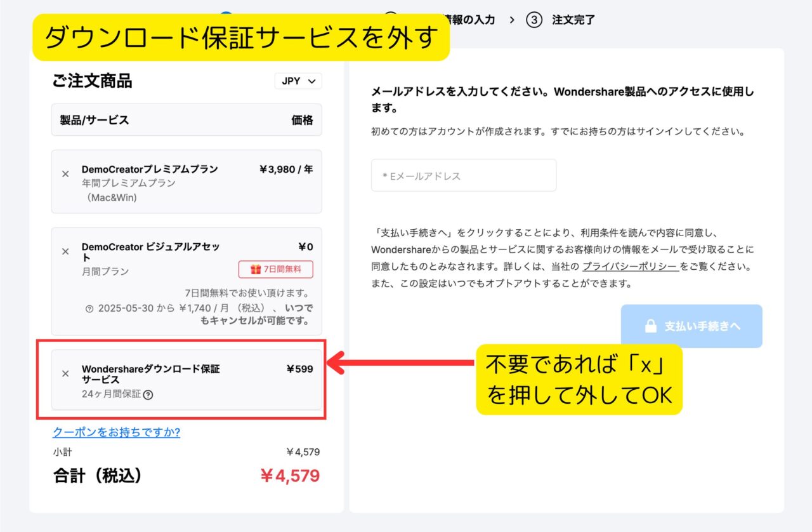812x532 pixels.
Task: Click the ご注文商品 heading
Action: pyautogui.click(x=93, y=81)
